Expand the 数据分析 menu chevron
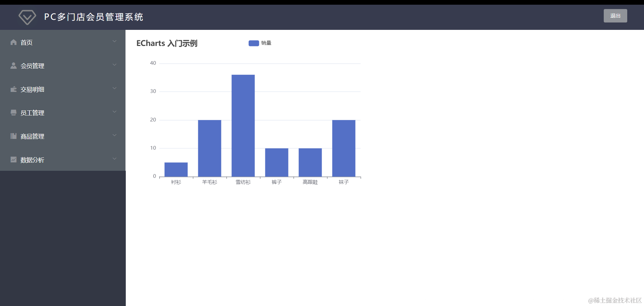The height and width of the screenshot is (306, 644). [x=114, y=159]
